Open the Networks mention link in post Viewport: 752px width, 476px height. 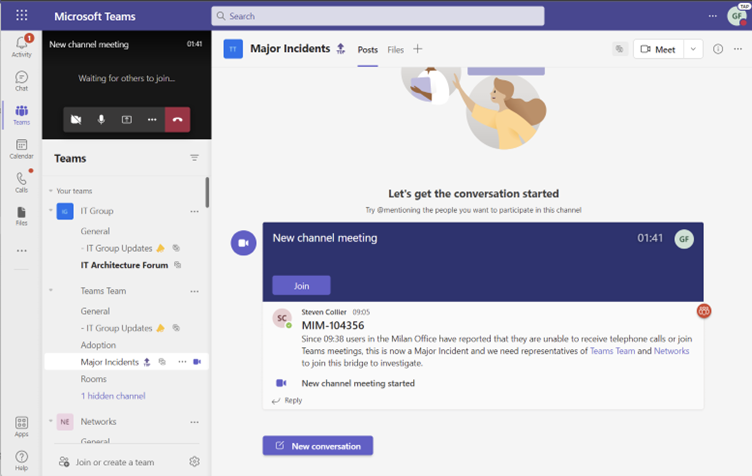click(x=671, y=351)
